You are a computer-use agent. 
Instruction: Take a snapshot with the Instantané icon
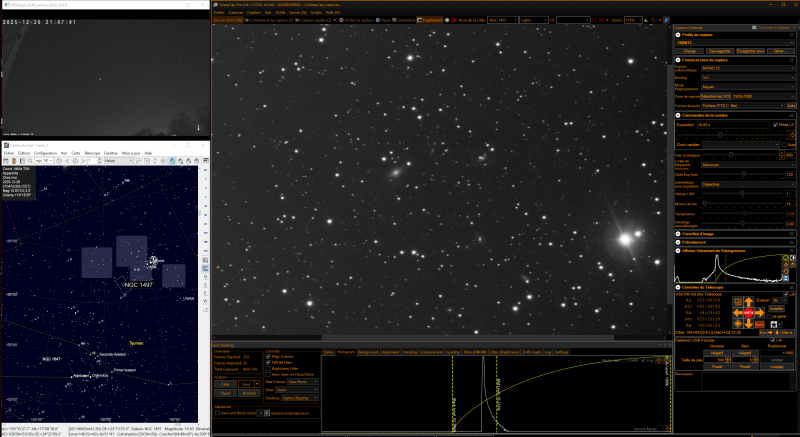point(394,20)
